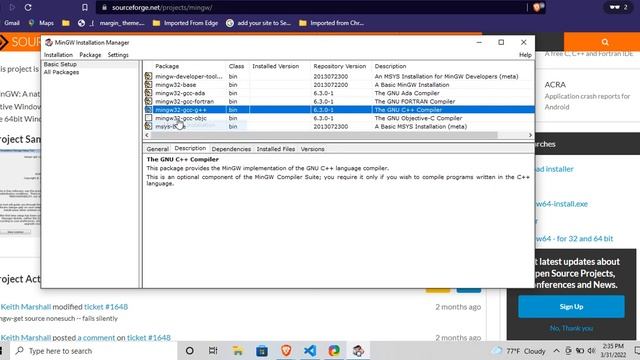Click the volume icon in system tray

[591, 351]
